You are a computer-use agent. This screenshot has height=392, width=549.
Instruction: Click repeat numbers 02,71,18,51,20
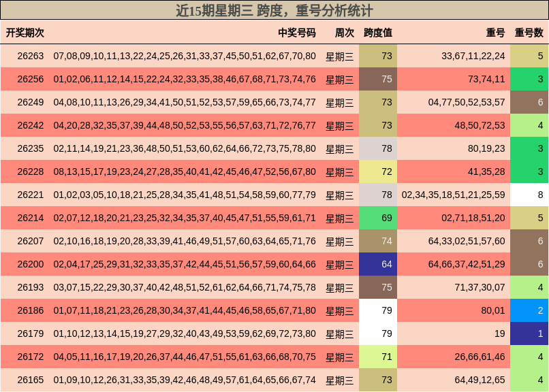473,218
